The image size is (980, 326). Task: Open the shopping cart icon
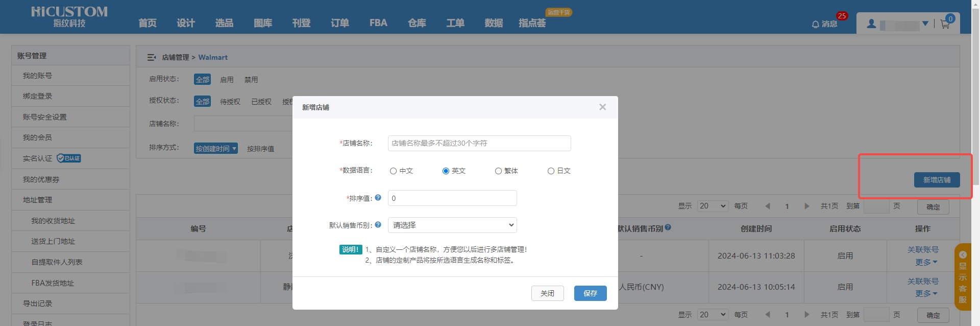pyautogui.click(x=945, y=24)
